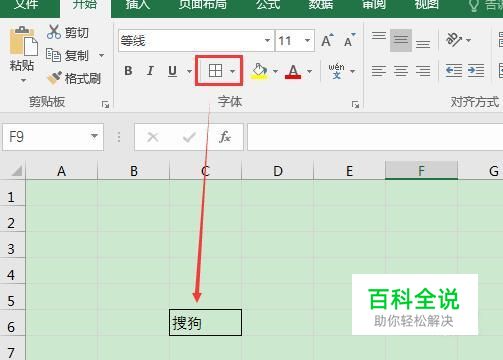Select column B header
This screenshot has width=503, height=360.
(134, 171)
